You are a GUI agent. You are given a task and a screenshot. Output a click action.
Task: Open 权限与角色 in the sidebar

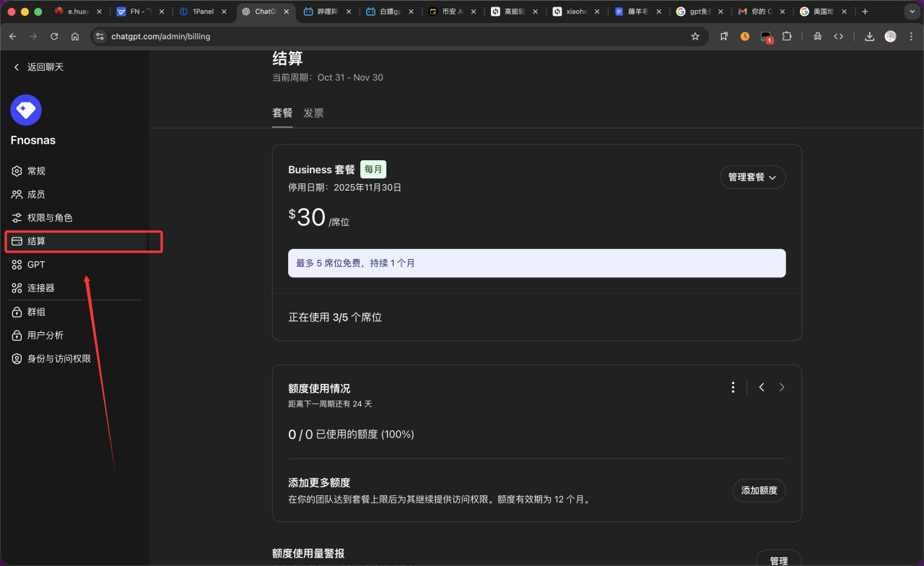click(x=75, y=217)
